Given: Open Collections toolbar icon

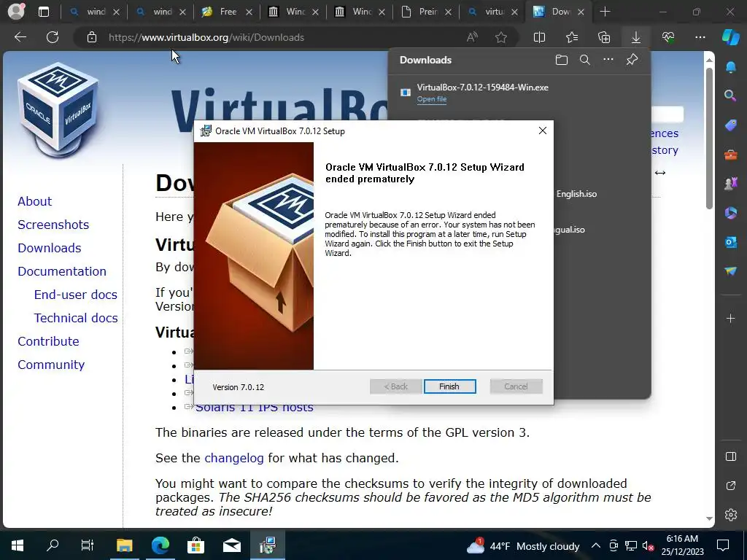Looking at the screenshot, I should point(604,37).
